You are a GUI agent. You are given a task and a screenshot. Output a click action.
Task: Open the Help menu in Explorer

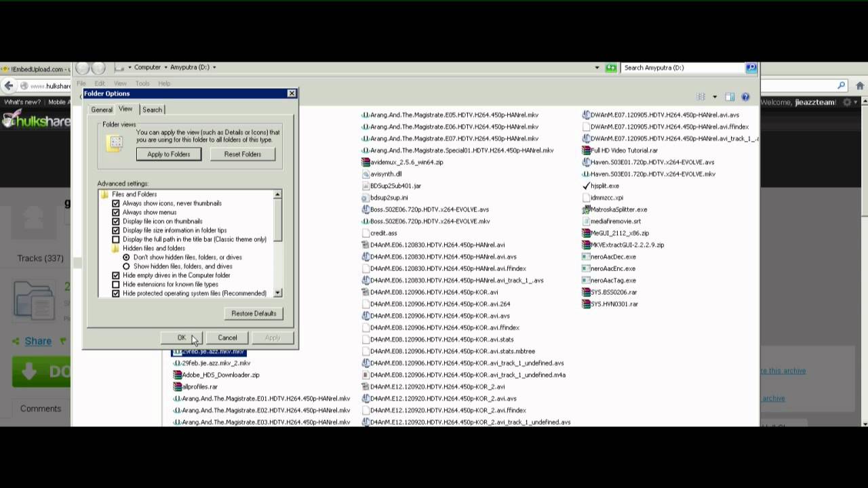point(164,83)
